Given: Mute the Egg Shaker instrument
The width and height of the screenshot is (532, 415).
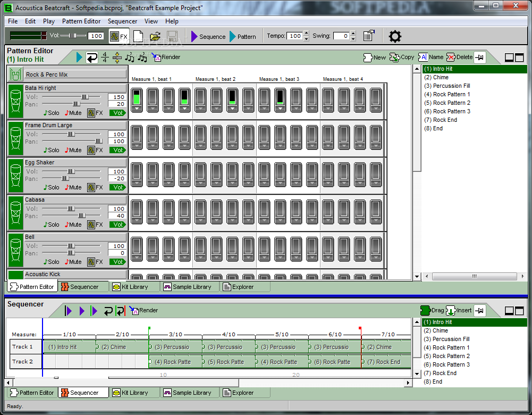Looking at the screenshot, I should (x=73, y=187).
